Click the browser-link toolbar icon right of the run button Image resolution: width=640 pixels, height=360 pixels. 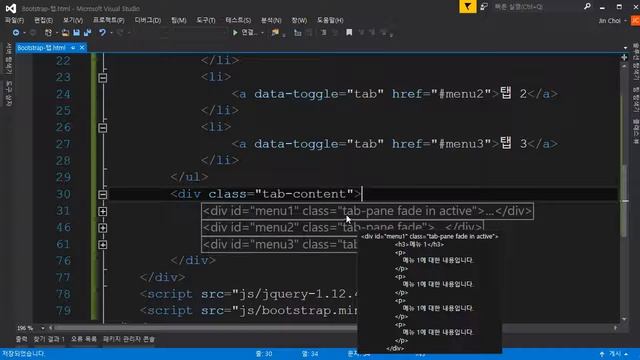coord(276,32)
